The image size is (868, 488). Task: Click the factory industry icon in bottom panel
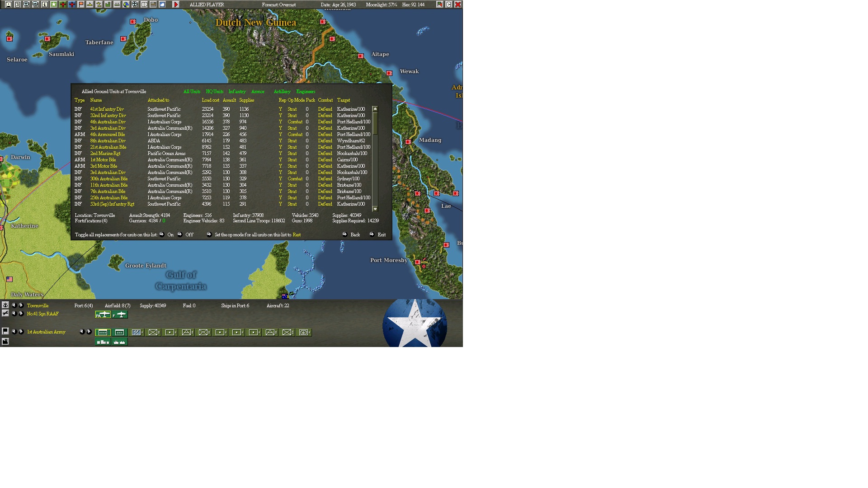coord(5,342)
